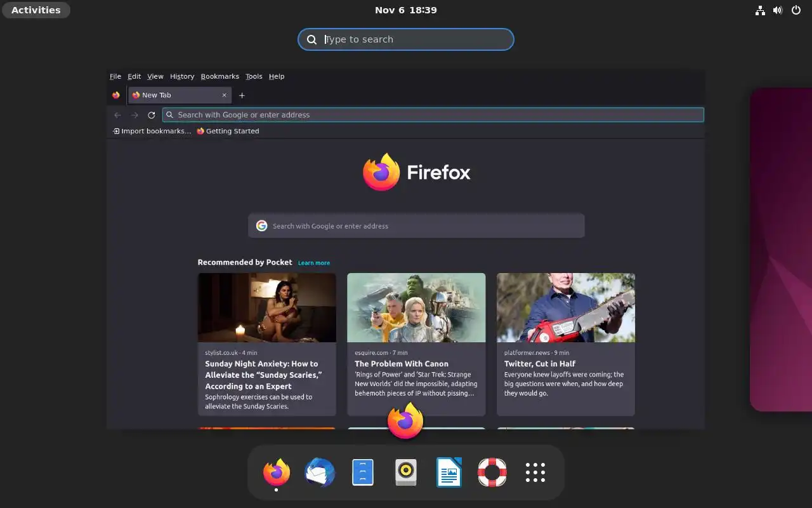The height and width of the screenshot is (508, 812).
Task: Open a new tab with plus button
Action: tap(242, 95)
